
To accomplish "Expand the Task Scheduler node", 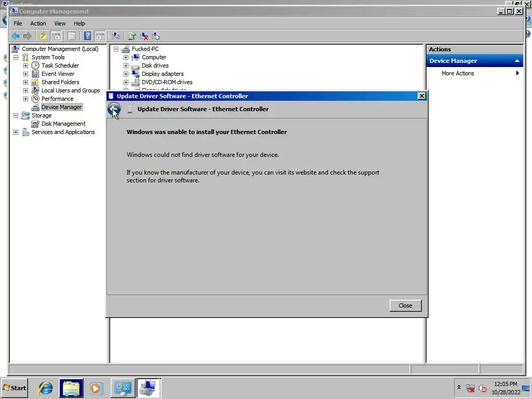I will coord(25,65).
